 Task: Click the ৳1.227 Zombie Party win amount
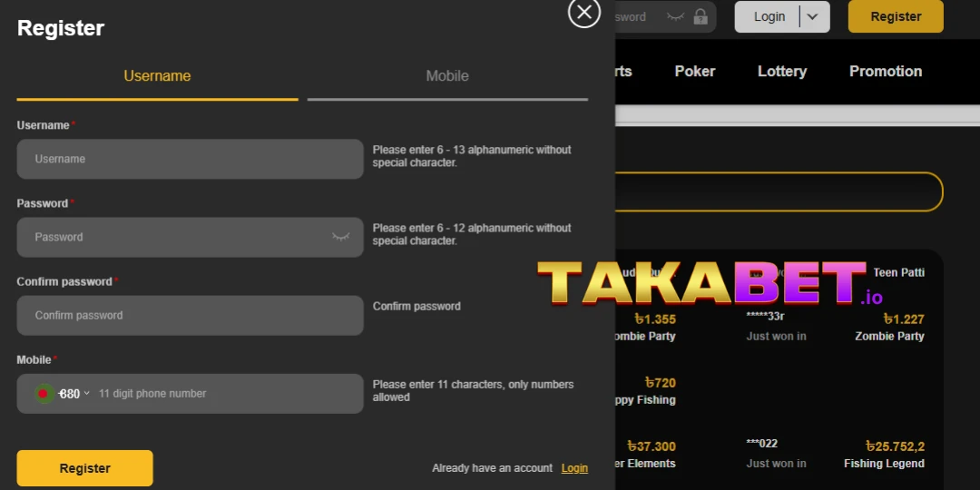[904, 319]
